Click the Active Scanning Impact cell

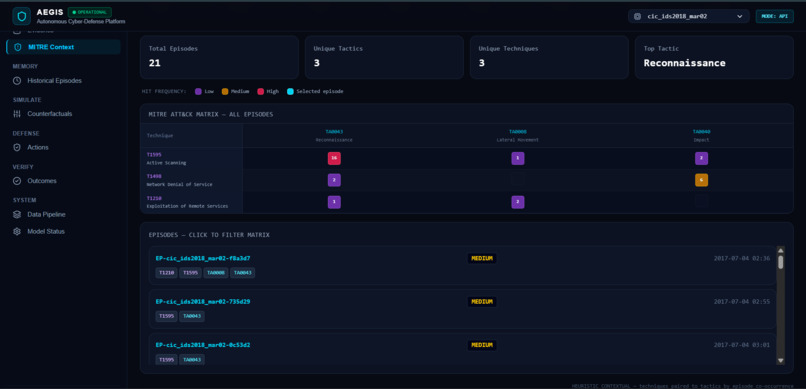[x=701, y=159]
